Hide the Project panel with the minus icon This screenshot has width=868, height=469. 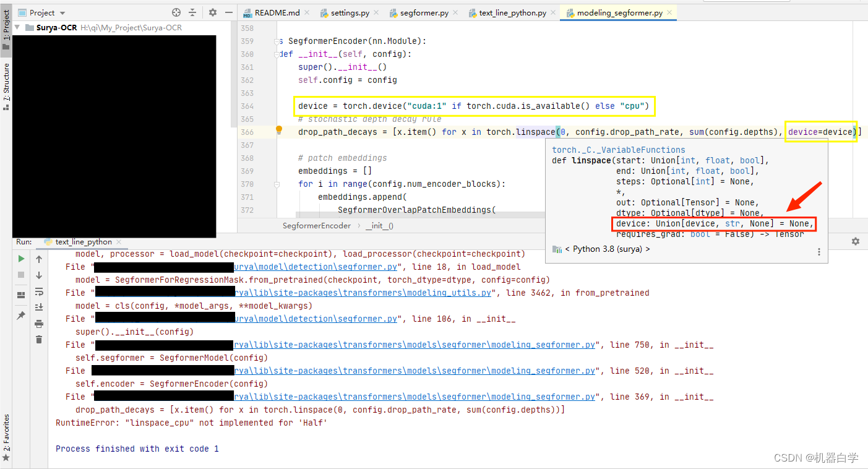pos(229,12)
